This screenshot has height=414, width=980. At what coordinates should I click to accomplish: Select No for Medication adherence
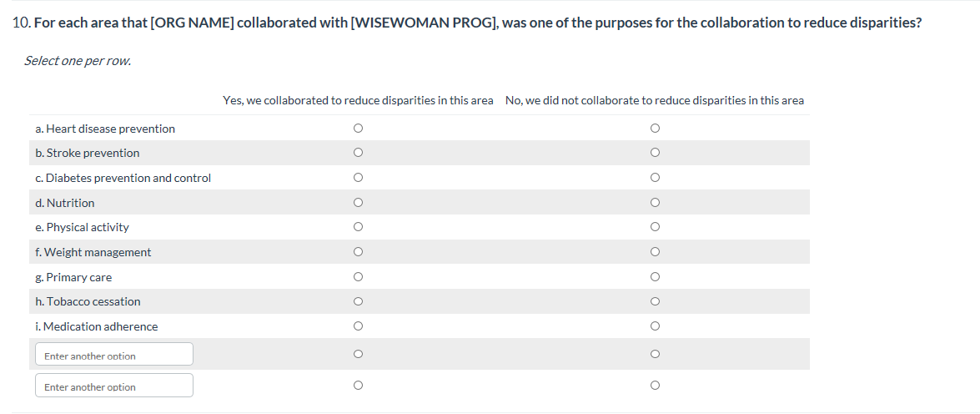[655, 326]
